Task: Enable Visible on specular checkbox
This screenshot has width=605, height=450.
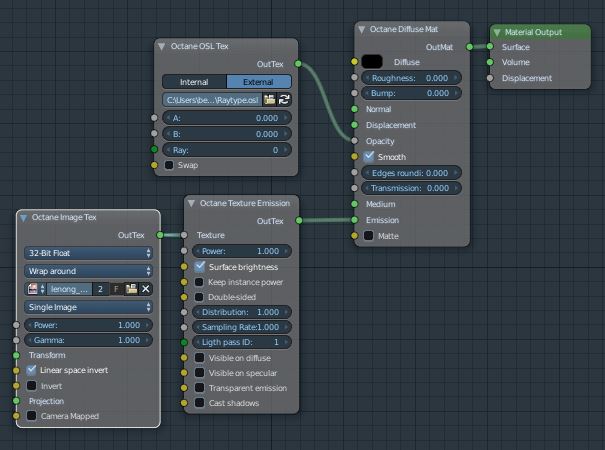Action: (199, 373)
